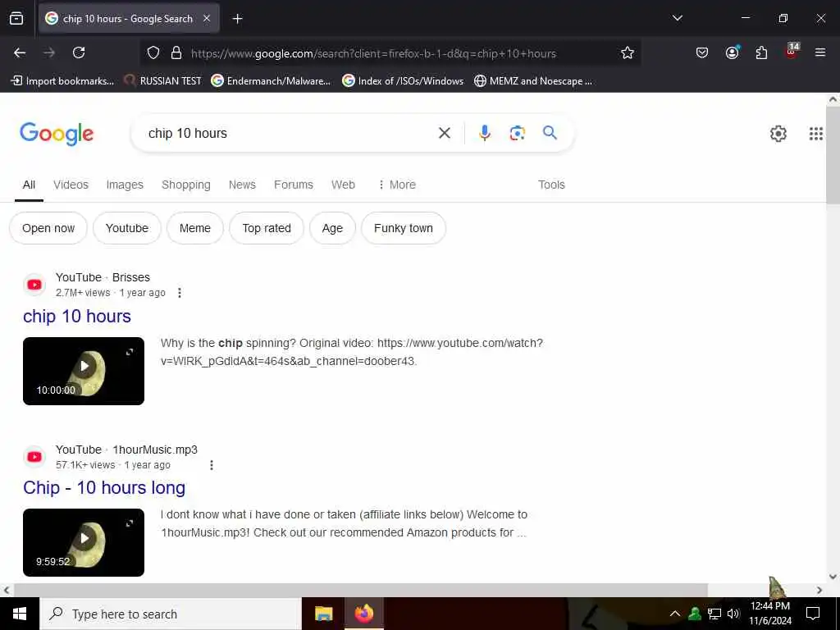Open a new tab with plus button

click(237, 19)
